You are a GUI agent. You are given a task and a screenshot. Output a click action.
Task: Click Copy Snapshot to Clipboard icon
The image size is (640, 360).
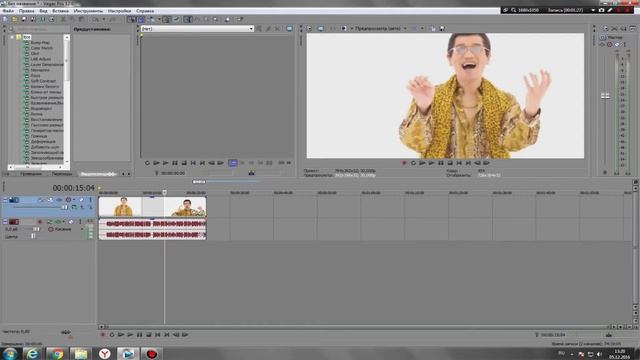433,29
